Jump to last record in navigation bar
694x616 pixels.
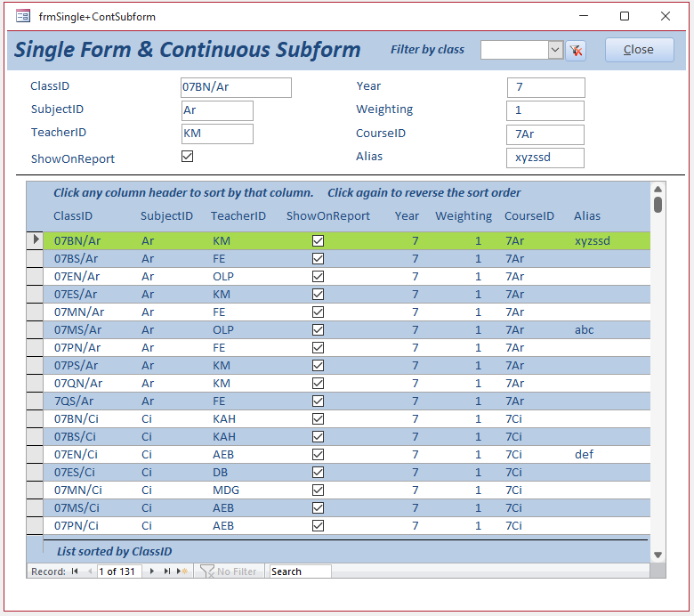167,571
